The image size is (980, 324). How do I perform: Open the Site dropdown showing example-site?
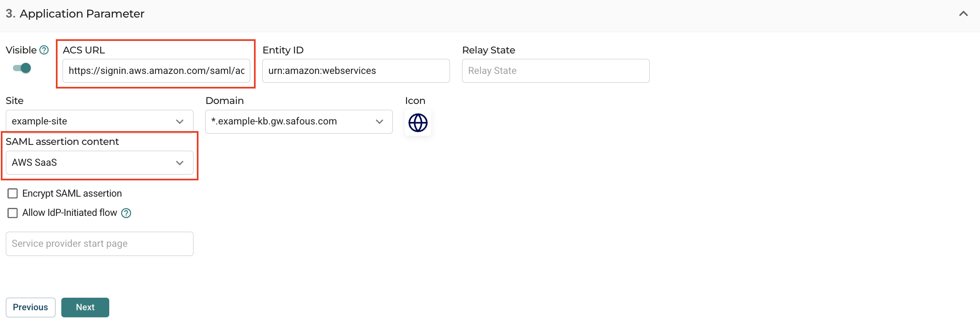tap(100, 121)
